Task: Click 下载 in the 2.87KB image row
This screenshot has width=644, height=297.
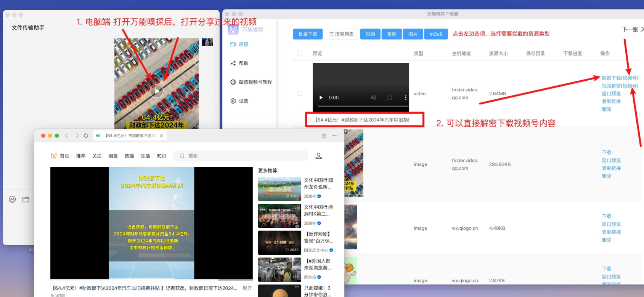Action: (606, 269)
